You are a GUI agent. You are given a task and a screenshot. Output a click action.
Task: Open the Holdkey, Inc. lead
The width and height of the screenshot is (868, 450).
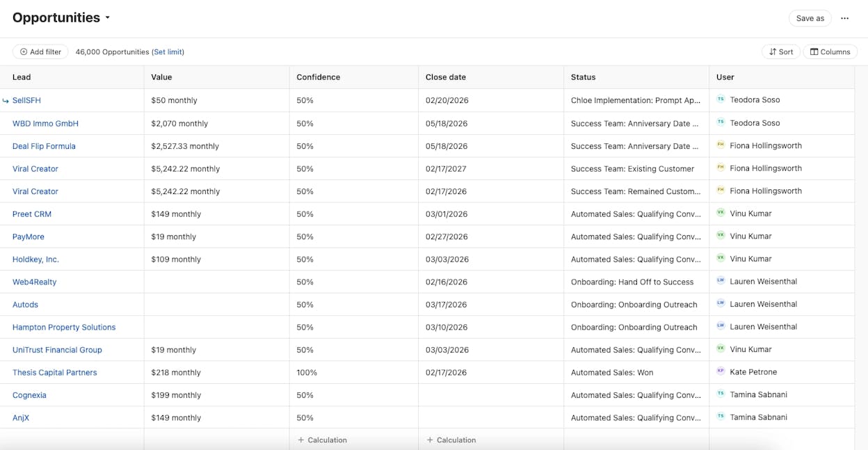[x=35, y=259]
